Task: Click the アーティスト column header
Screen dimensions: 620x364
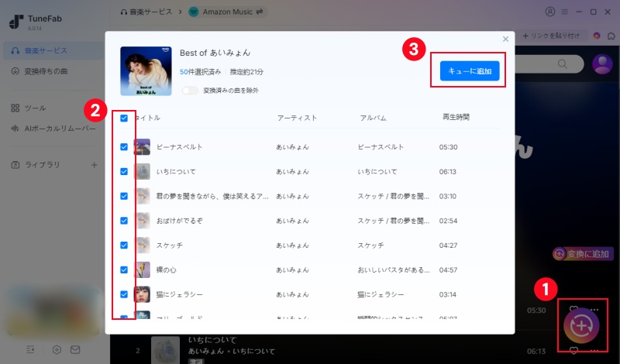Action: (297, 118)
